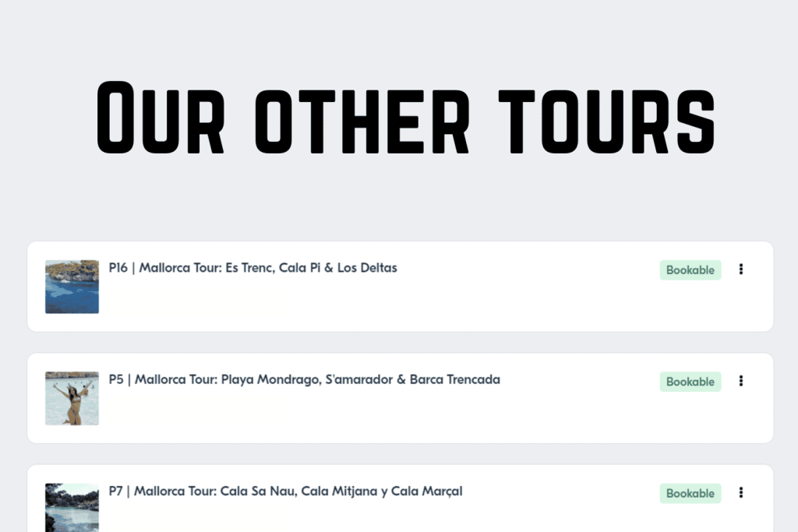This screenshot has height=532, width=798.
Task: Click the Es Trenc coastline tour thumbnail
Action: point(72,287)
